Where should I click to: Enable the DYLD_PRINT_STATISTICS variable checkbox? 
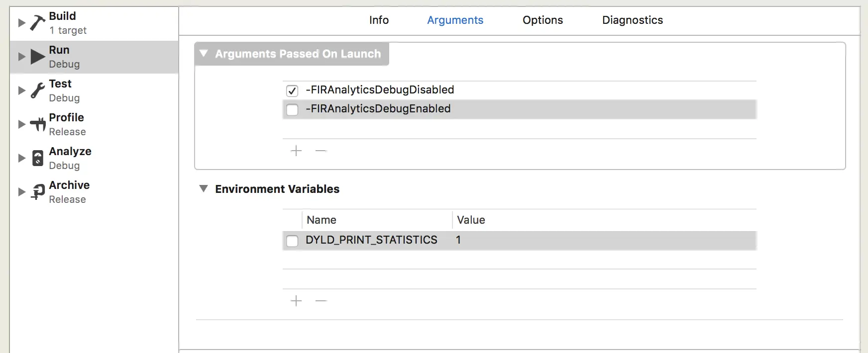click(292, 241)
